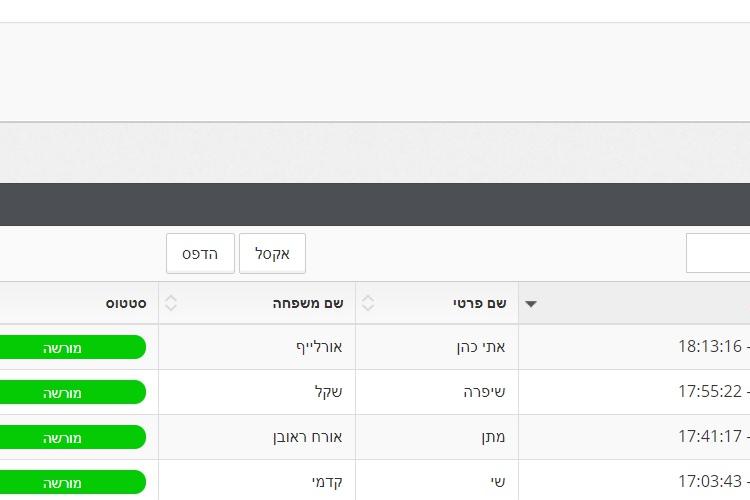
Task: Sort by the שם פרטי column arrows
Action: [x=368, y=303]
